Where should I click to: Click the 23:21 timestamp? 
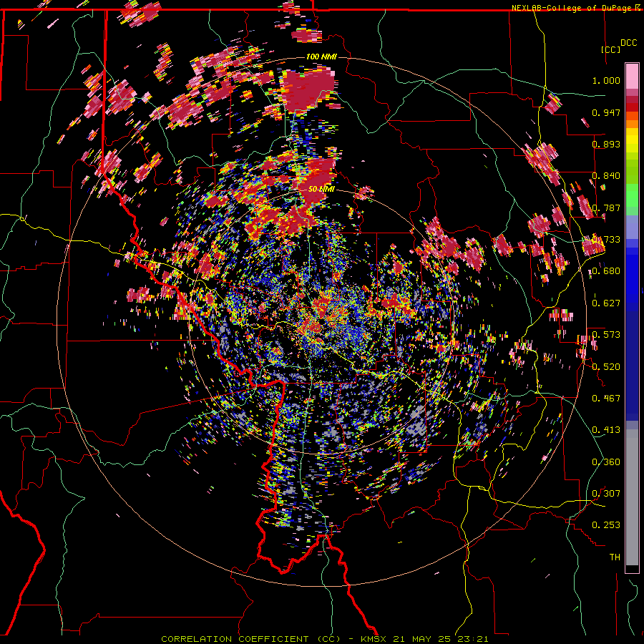(474, 639)
